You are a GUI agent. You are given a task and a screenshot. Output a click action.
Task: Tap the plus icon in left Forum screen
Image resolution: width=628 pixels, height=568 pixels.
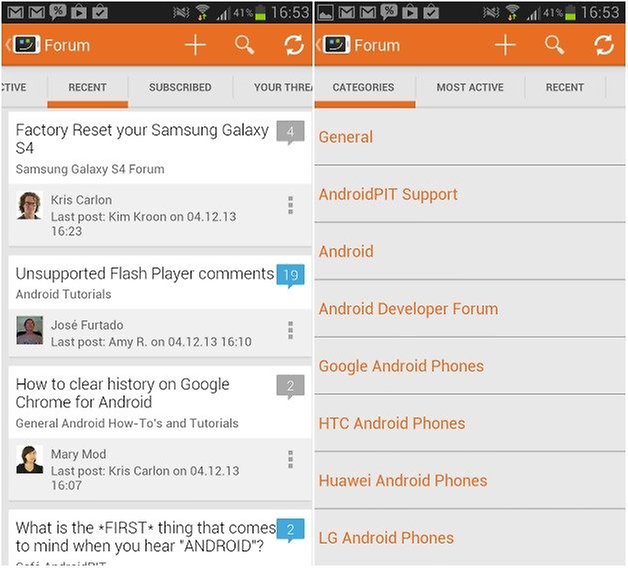tap(195, 45)
